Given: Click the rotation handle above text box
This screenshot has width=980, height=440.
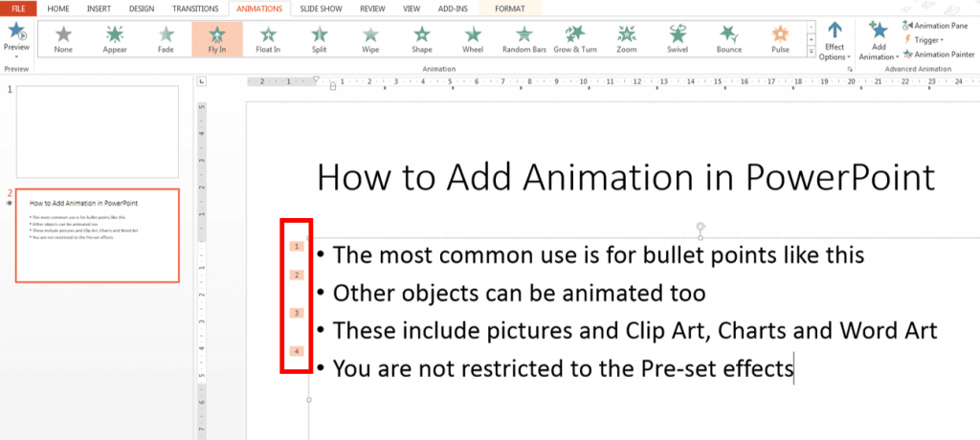Looking at the screenshot, I should click(701, 227).
